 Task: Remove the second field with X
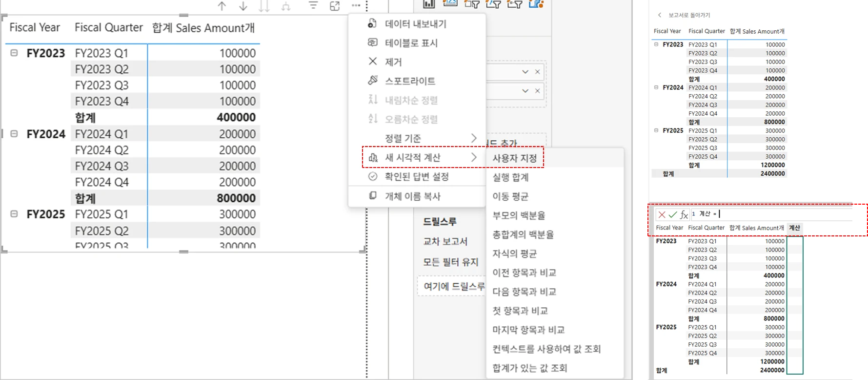coord(537,91)
